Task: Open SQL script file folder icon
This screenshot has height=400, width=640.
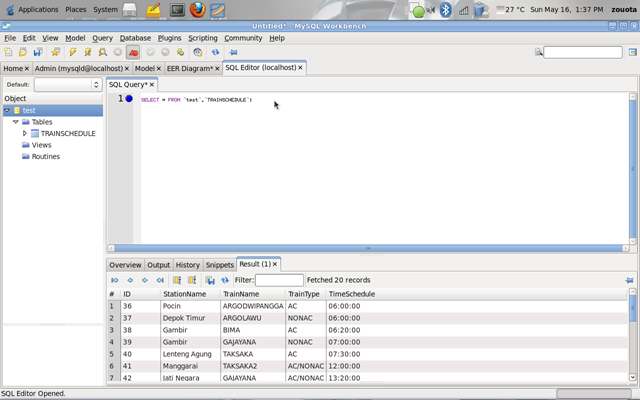Action: [x=23, y=52]
